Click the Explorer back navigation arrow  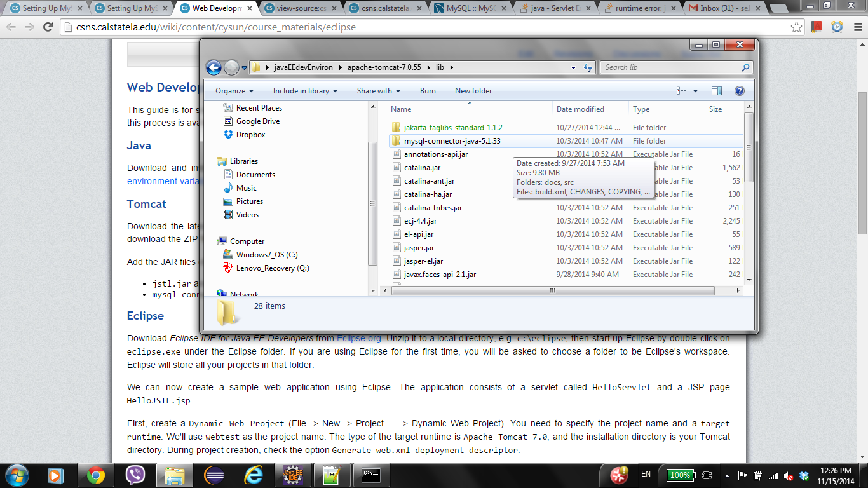pos(214,67)
